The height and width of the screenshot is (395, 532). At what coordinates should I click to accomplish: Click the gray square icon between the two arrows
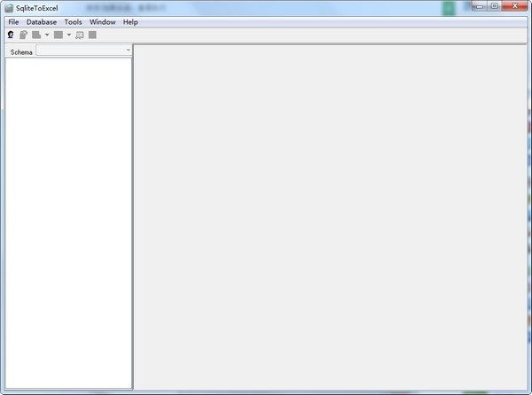[x=58, y=35]
